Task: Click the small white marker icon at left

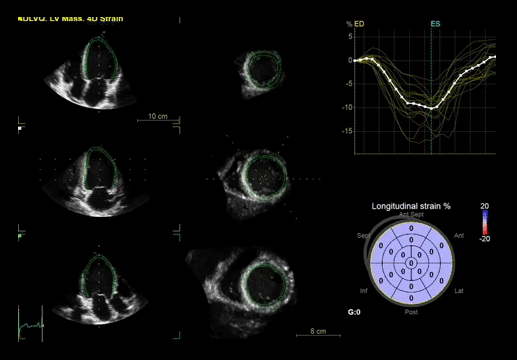Action: pos(20,128)
